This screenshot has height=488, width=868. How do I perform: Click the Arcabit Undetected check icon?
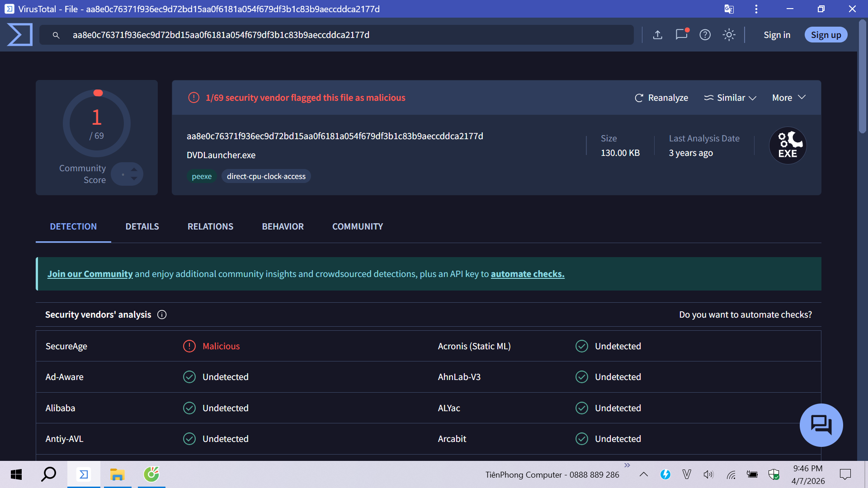tap(581, 439)
